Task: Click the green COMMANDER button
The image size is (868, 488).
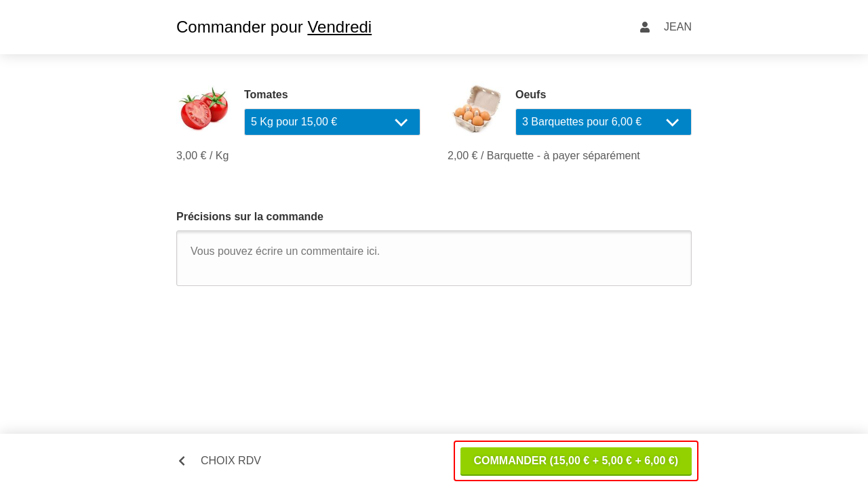Action: coord(576,461)
